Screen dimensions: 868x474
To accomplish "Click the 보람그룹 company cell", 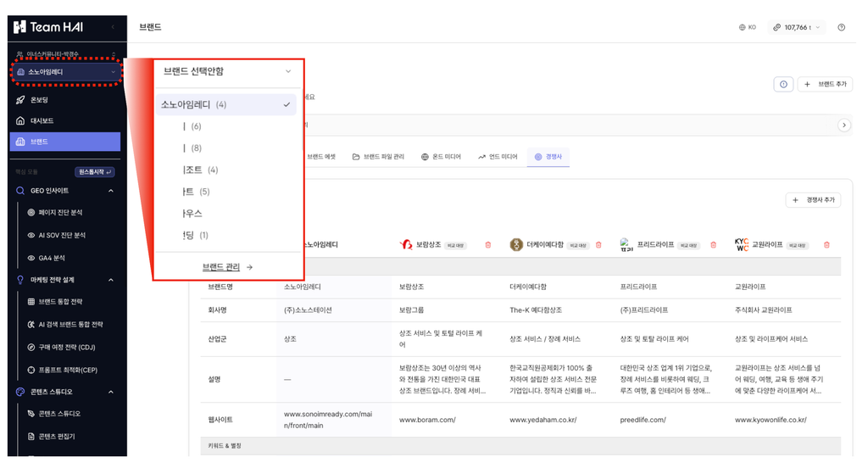I will tap(411, 310).
